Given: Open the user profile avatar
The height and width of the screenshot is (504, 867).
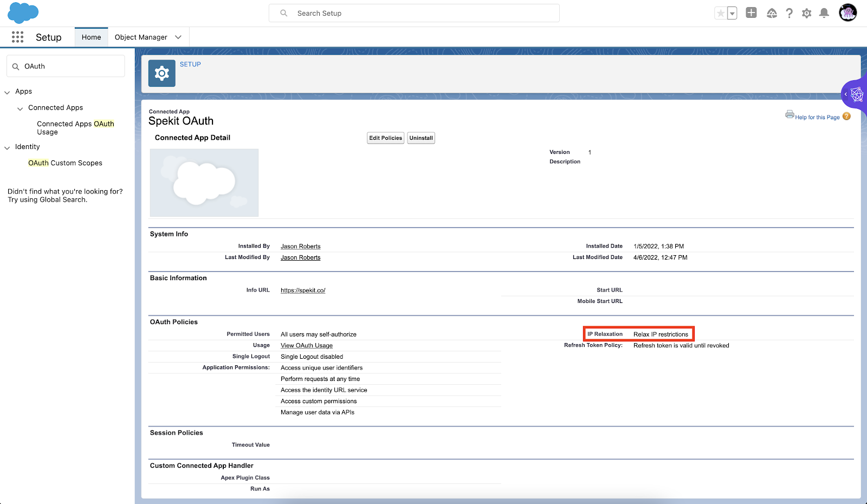Looking at the screenshot, I should (x=847, y=12).
